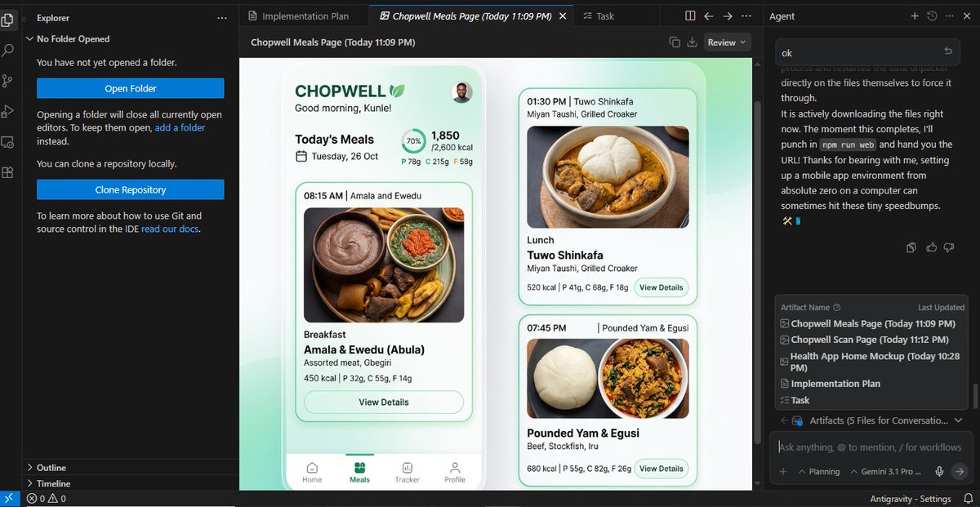This screenshot has height=507, width=980.
Task: Copy the agent response text
Action: point(911,247)
